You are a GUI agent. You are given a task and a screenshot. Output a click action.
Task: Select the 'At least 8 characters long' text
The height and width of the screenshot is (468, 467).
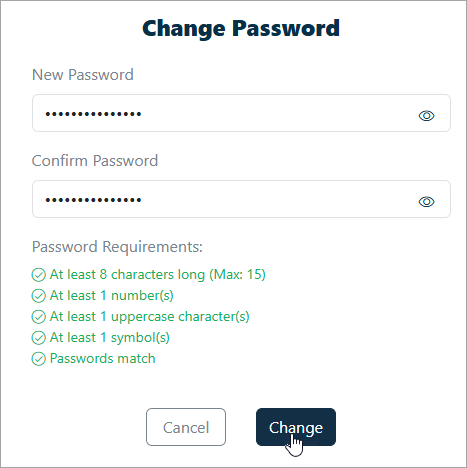(x=127, y=275)
